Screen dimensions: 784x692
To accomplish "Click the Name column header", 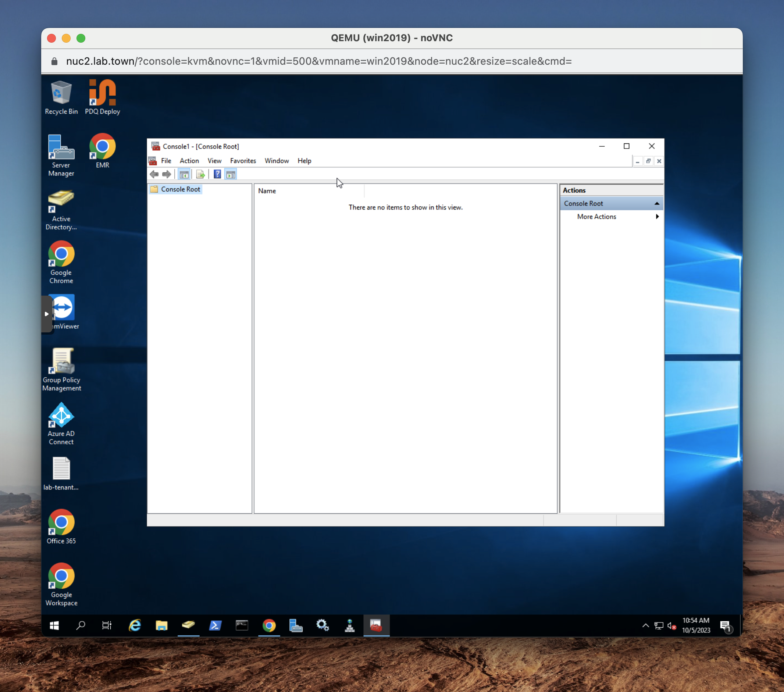I will 309,190.
